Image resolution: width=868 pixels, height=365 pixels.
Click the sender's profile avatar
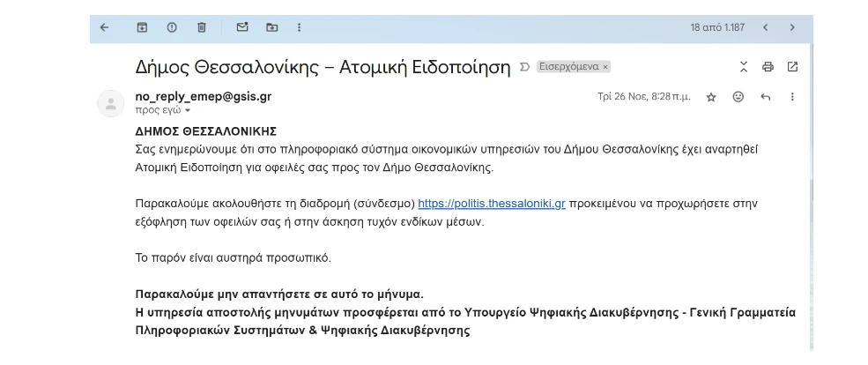pyautogui.click(x=110, y=103)
